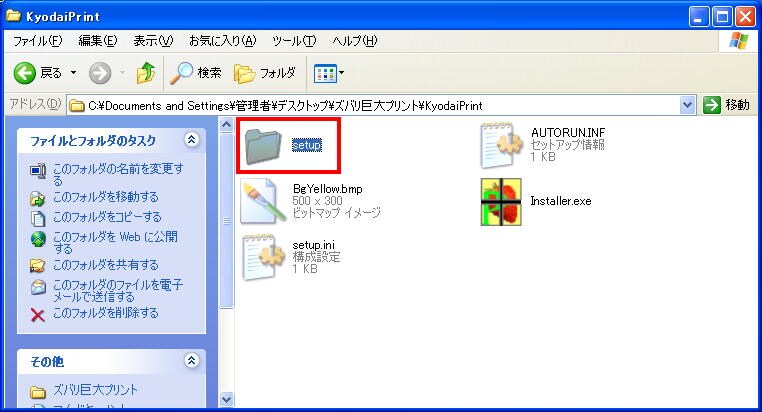Screen dimensions: 762x412
Task: Click the task pane scroll down arrow
Action: (x=226, y=399)
